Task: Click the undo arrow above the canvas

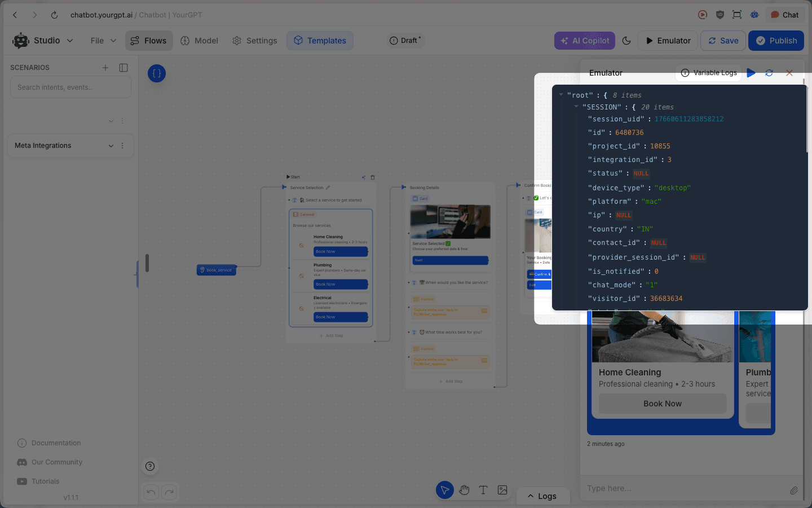Action: 151,492
